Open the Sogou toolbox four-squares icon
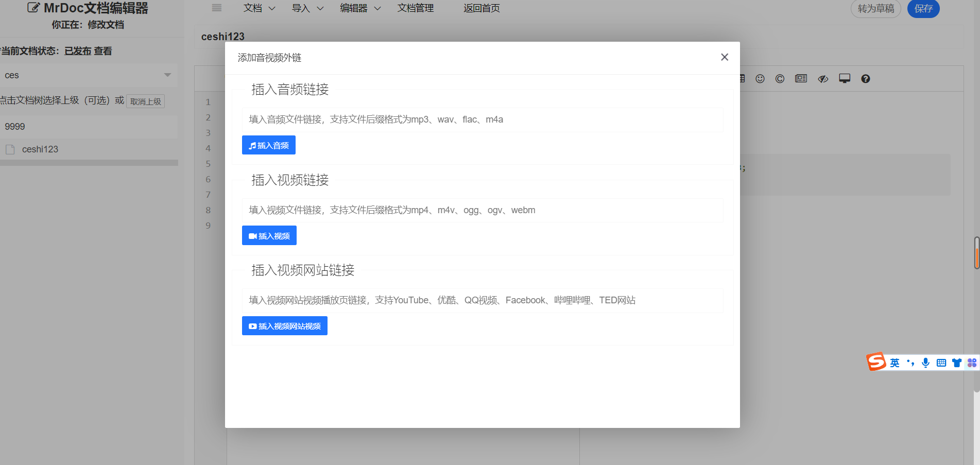The image size is (980, 465). coord(972,363)
